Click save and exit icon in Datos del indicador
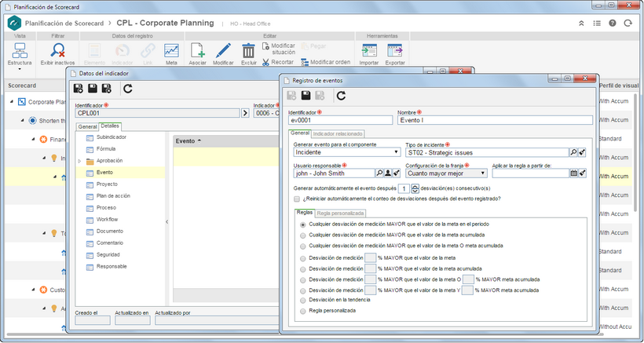 click(x=107, y=88)
